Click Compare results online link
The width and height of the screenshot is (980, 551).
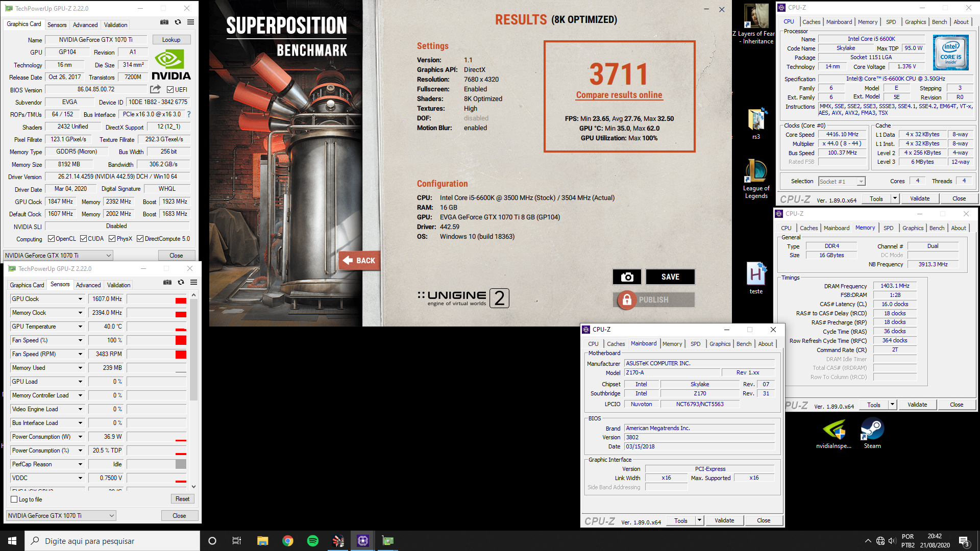[619, 95]
